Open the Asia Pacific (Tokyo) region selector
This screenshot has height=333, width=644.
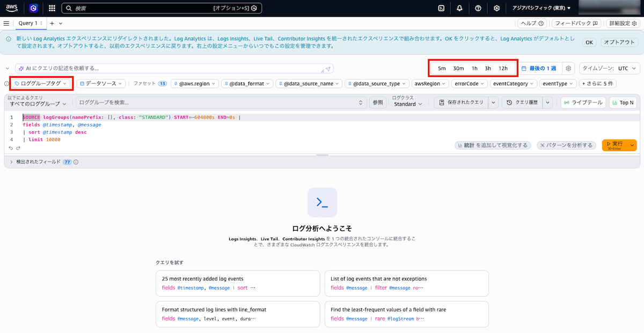[x=541, y=8]
